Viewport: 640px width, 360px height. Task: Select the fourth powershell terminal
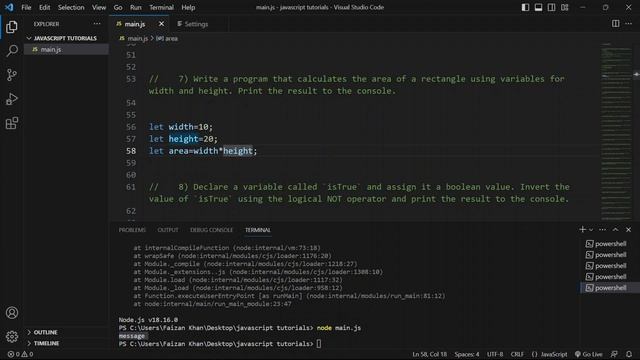(606, 277)
